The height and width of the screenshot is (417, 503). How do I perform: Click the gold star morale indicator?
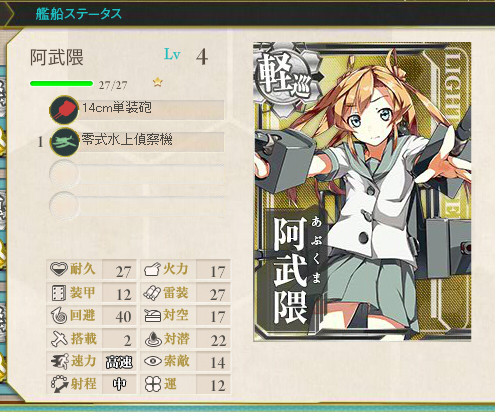tap(160, 82)
